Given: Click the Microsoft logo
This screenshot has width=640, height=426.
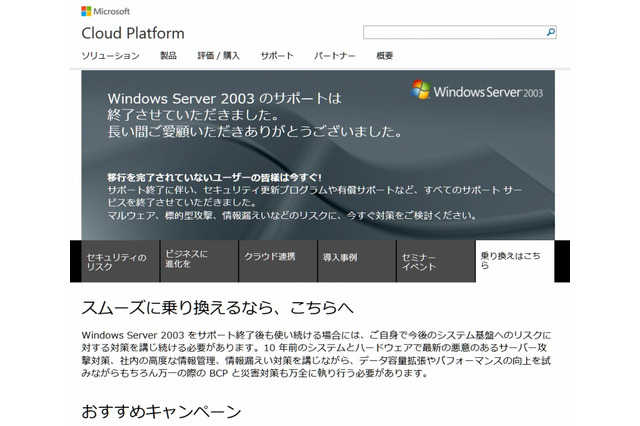Looking at the screenshot, I should 106,11.
